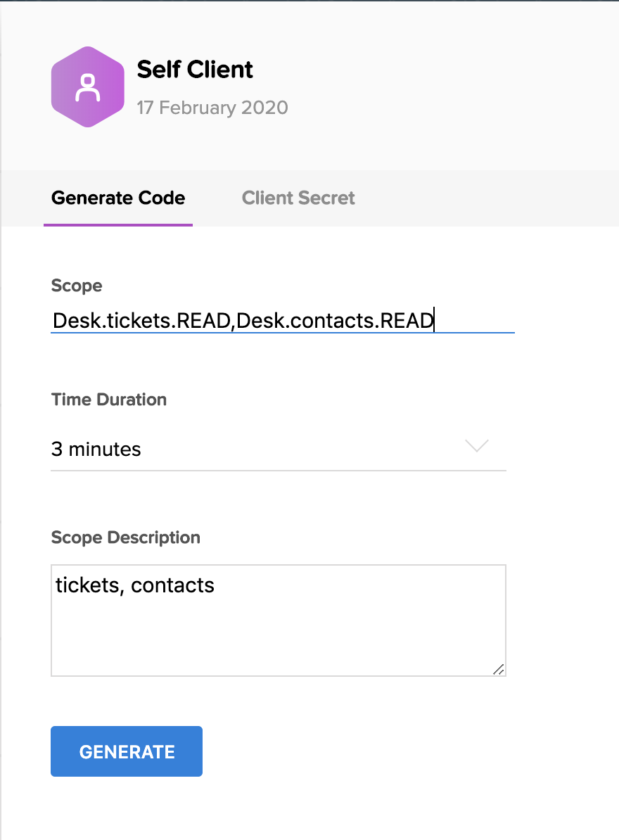Screen dimensions: 619x840
Task: Place cursor on Desk.contacts.READ in Scope
Action: coord(336,321)
